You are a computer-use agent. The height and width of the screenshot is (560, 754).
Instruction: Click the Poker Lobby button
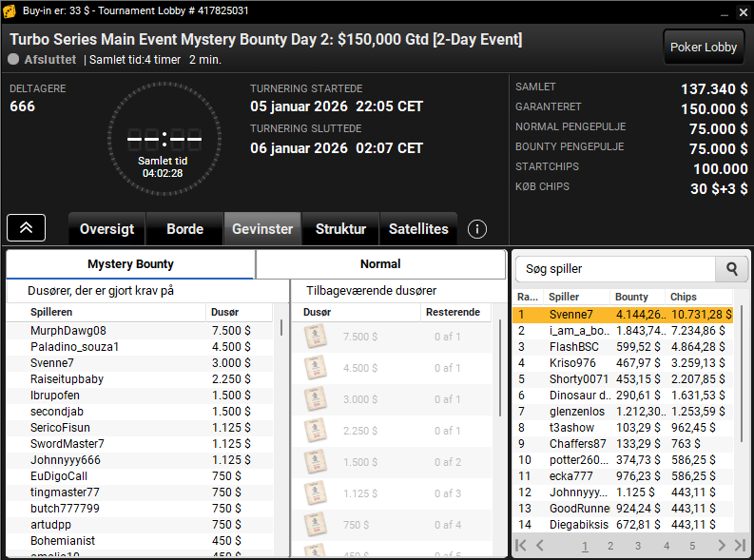[703, 48]
